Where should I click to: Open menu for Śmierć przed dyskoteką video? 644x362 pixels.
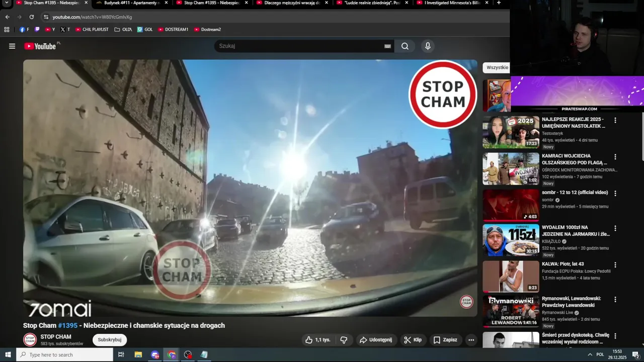(615, 336)
